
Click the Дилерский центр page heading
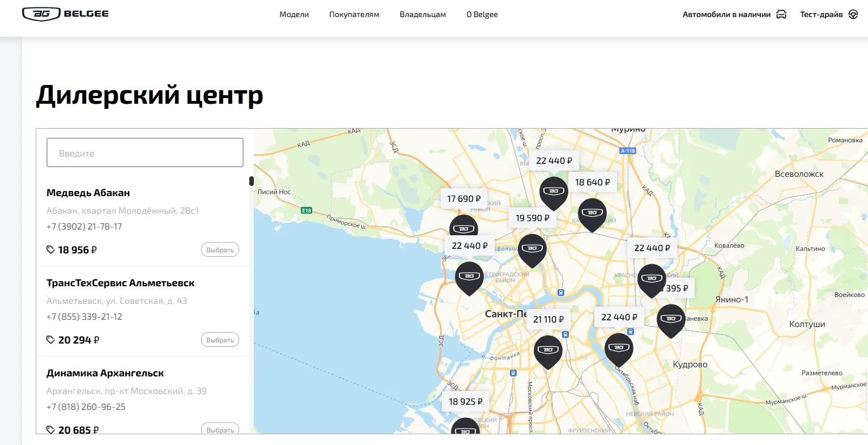tap(150, 95)
